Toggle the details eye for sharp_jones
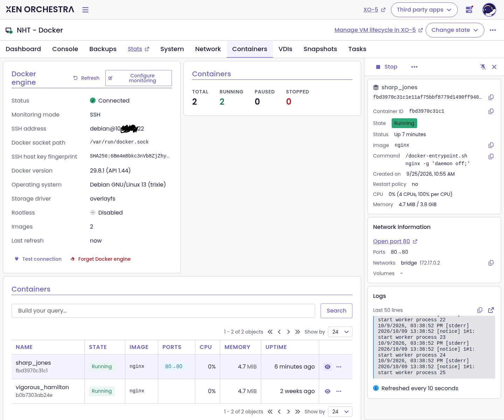Image resolution: width=504 pixels, height=420 pixels. tap(328, 367)
